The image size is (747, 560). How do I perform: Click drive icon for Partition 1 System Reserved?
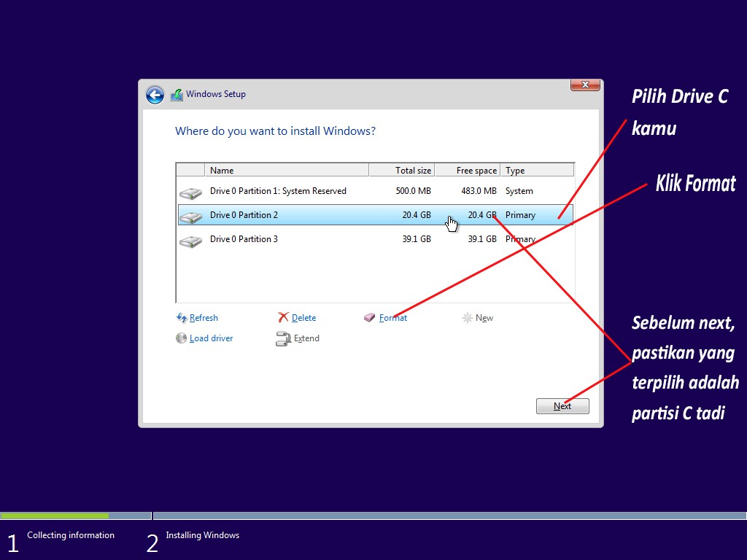pos(190,193)
